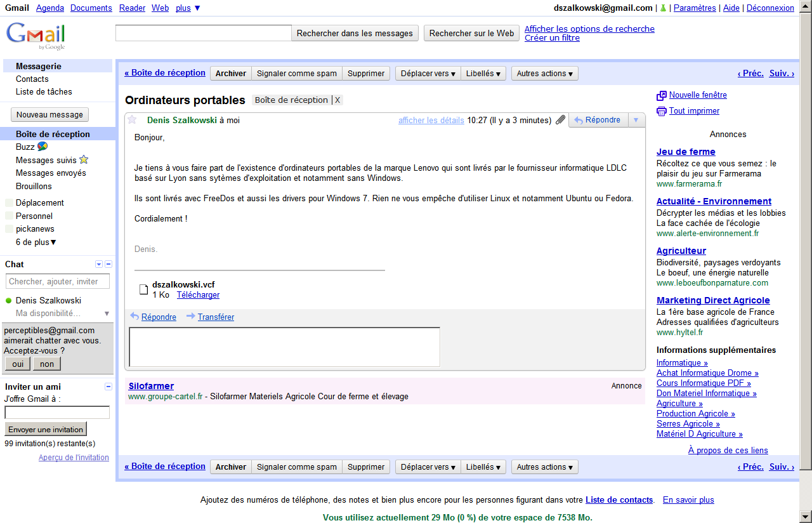Image resolution: width=812 pixels, height=523 pixels.
Task: Collapse the Chat section
Action: point(108,264)
